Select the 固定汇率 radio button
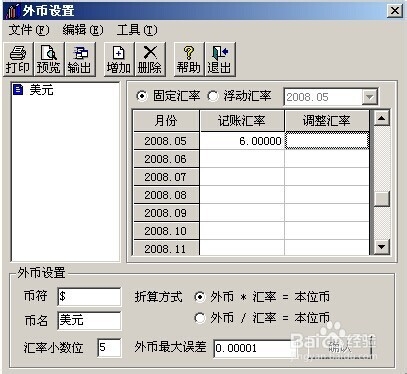The height and width of the screenshot is (374, 407). (142, 96)
